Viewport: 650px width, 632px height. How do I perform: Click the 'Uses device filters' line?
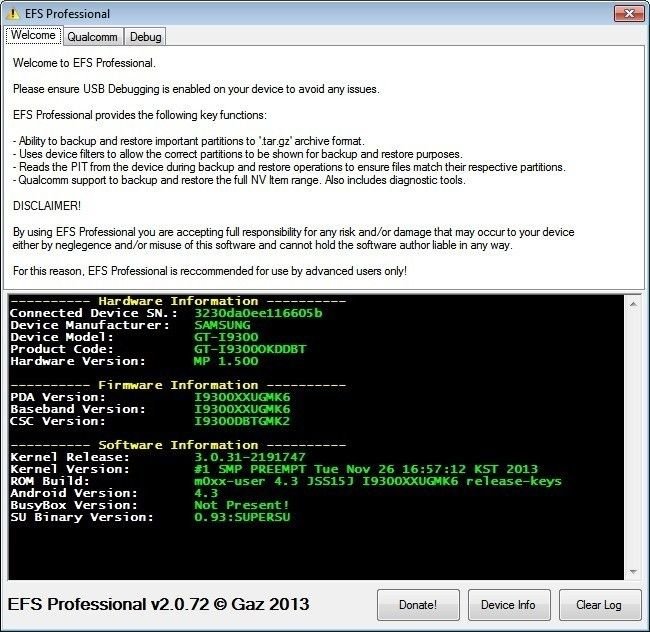click(x=238, y=154)
